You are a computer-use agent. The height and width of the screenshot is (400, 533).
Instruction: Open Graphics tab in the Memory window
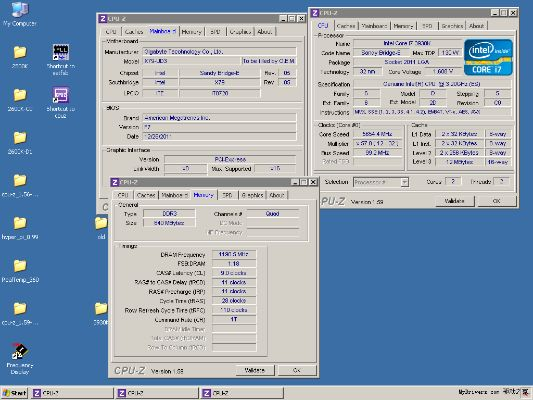(252, 195)
